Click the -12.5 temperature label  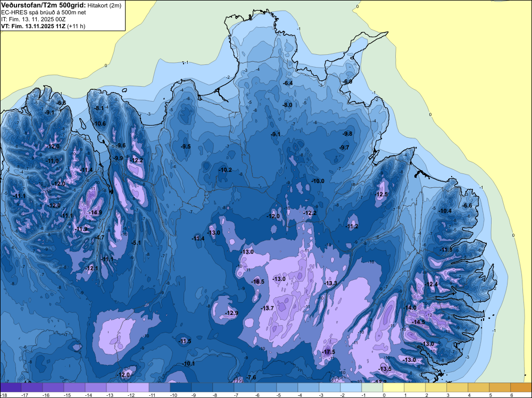tap(381, 194)
